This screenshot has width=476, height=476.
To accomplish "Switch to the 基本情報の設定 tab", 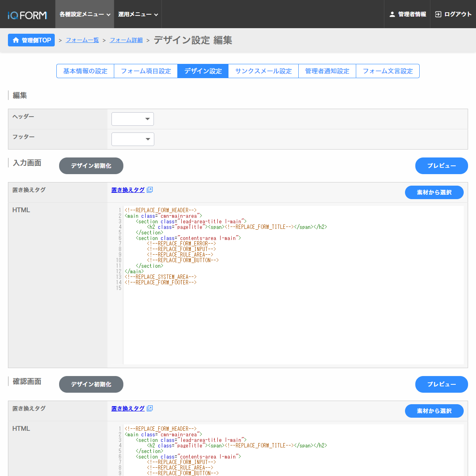I will [85, 71].
